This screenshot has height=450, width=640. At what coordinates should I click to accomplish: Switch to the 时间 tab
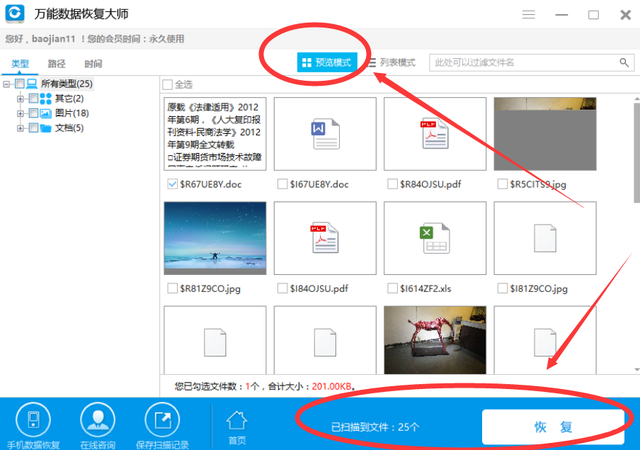click(x=93, y=64)
